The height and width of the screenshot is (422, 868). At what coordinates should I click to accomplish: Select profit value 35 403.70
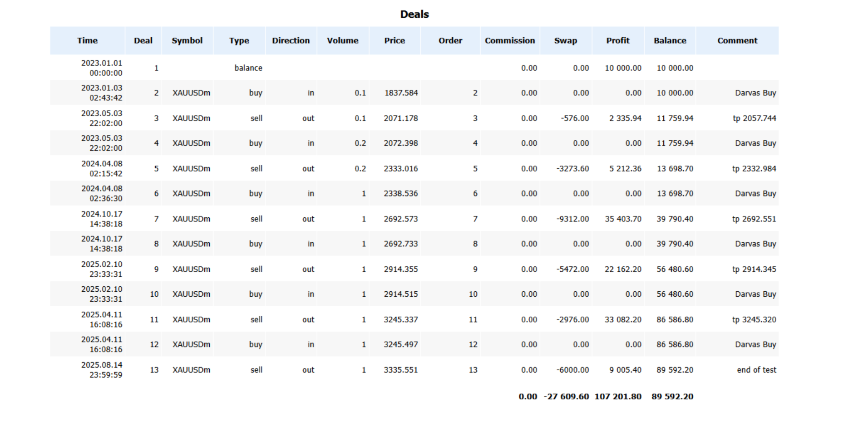tap(623, 219)
